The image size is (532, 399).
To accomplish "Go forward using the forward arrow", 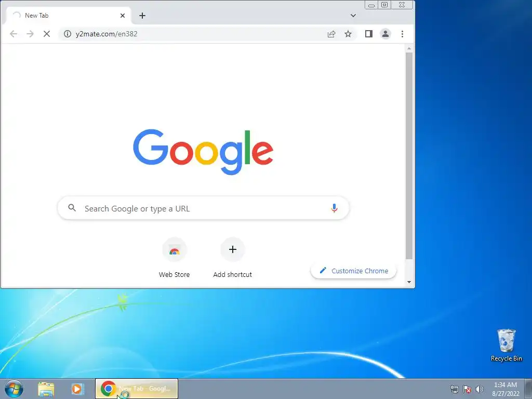I will tap(30, 34).
